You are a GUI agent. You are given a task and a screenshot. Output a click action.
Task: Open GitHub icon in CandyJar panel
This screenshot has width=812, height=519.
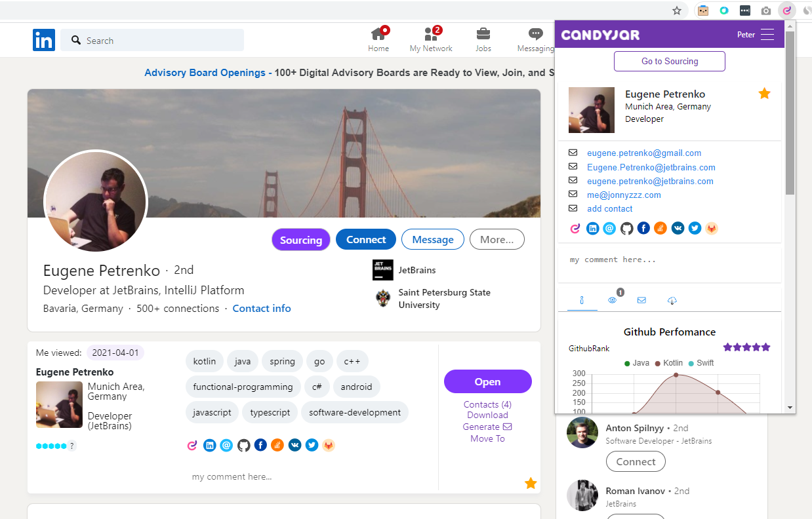[627, 228]
